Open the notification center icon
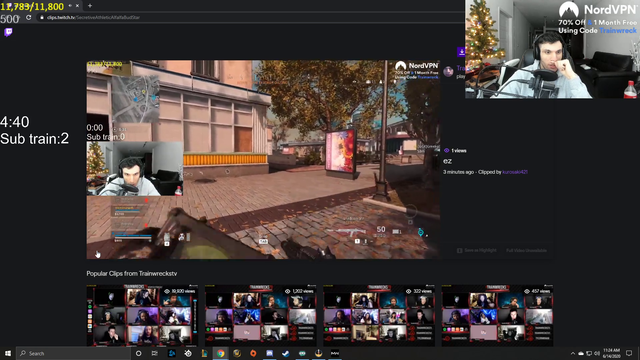The width and height of the screenshot is (640, 360). (x=629, y=353)
